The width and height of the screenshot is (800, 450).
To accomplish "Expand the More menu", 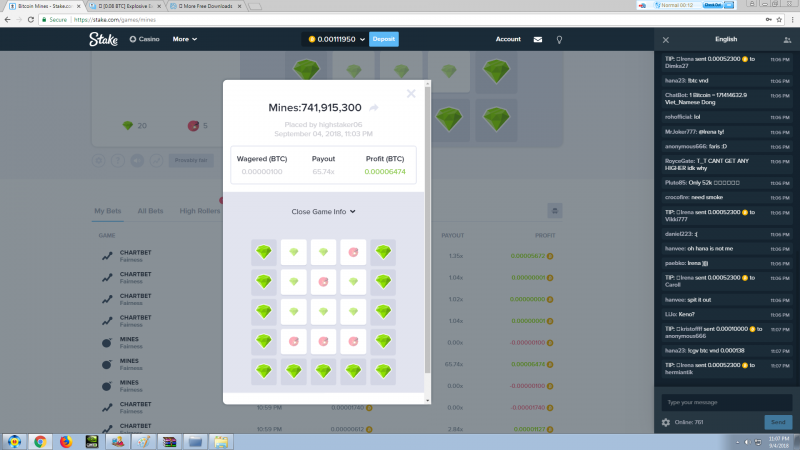I will [x=185, y=39].
